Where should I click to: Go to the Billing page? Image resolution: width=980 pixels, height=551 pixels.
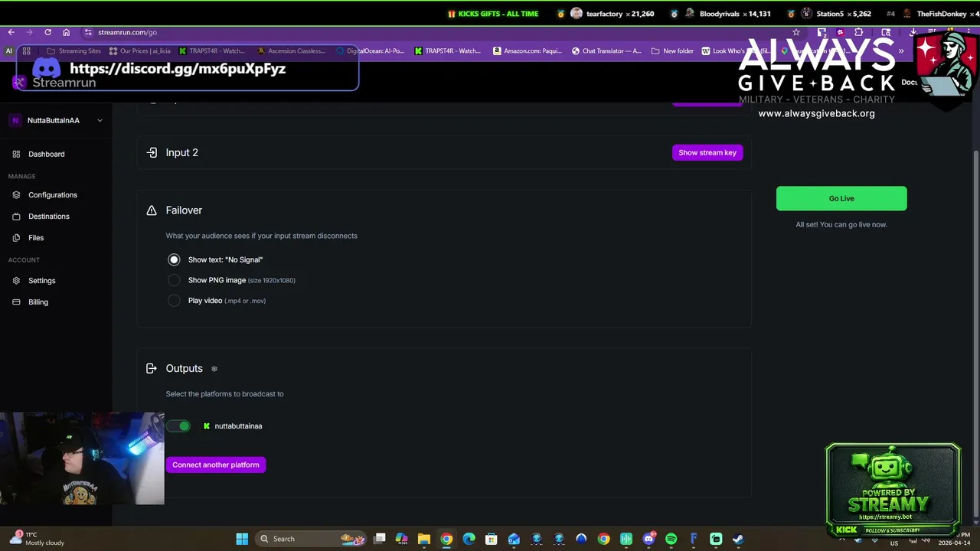click(38, 302)
